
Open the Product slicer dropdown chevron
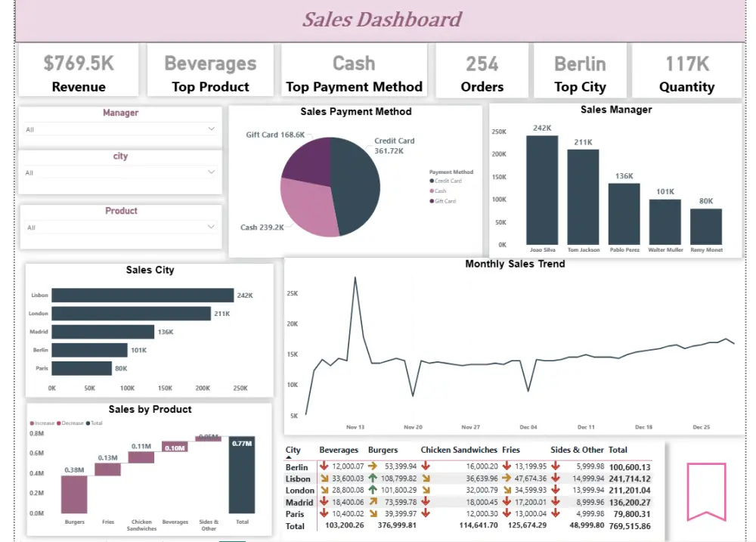tap(211, 227)
